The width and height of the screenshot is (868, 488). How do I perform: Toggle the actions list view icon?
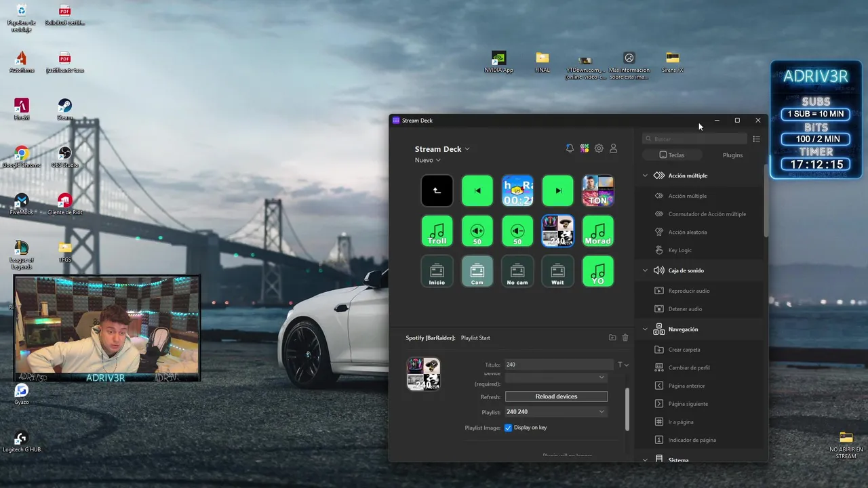757,139
